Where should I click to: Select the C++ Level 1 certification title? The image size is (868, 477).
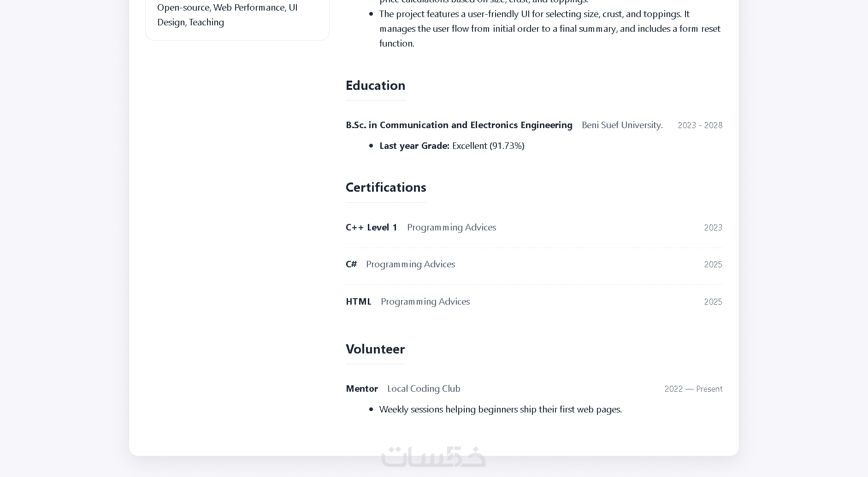point(371,227)
